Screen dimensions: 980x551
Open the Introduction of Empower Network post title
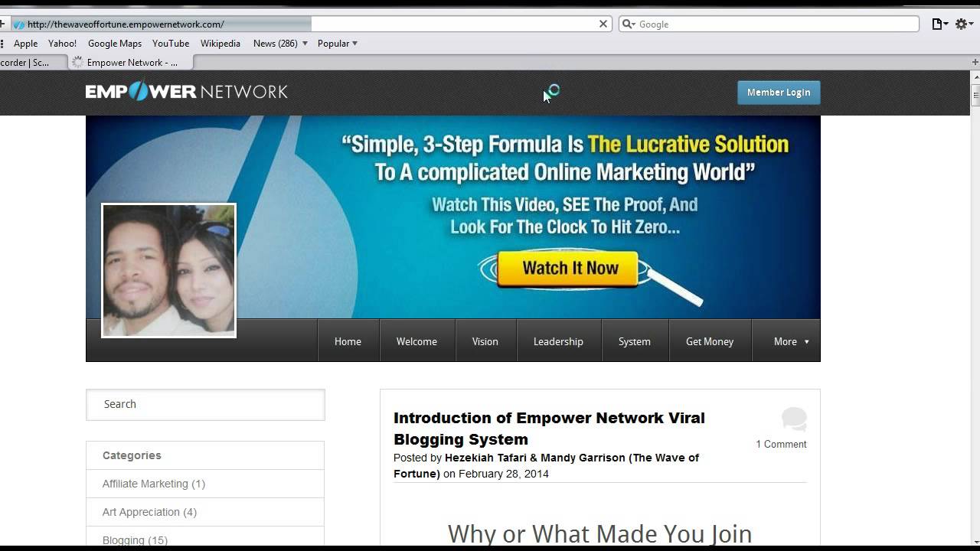click(x=549, y=429)
